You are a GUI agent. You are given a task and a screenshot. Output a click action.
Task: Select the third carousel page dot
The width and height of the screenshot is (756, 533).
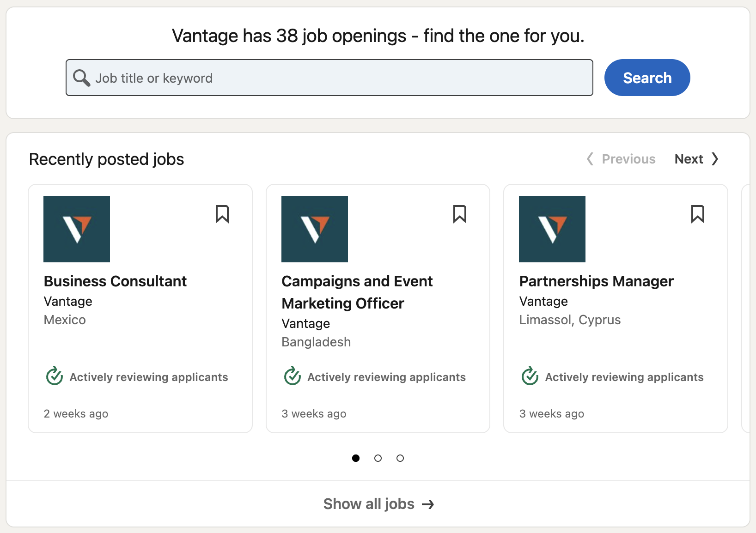tap(400, 458)
